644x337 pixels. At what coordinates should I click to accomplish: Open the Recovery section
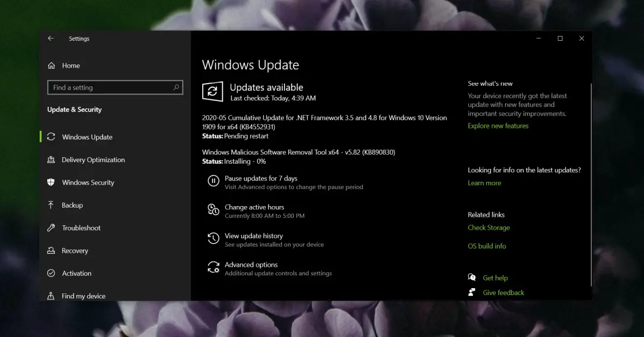[75, 251]
